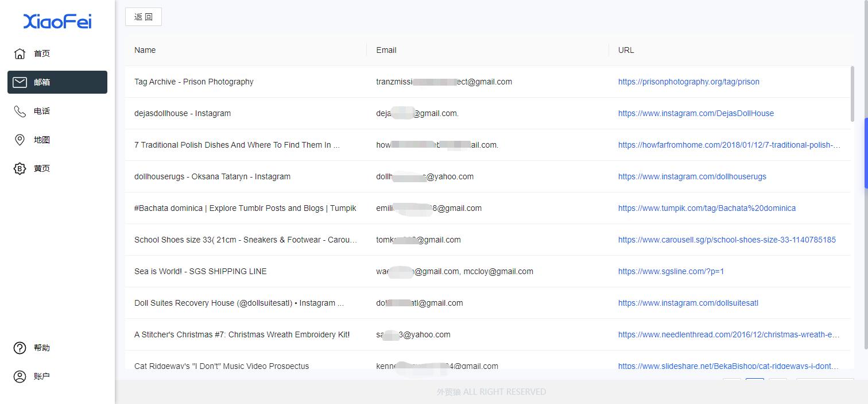Visit the dollhouserugs Instagram link
Screen dimensions: 868x404
692,176
